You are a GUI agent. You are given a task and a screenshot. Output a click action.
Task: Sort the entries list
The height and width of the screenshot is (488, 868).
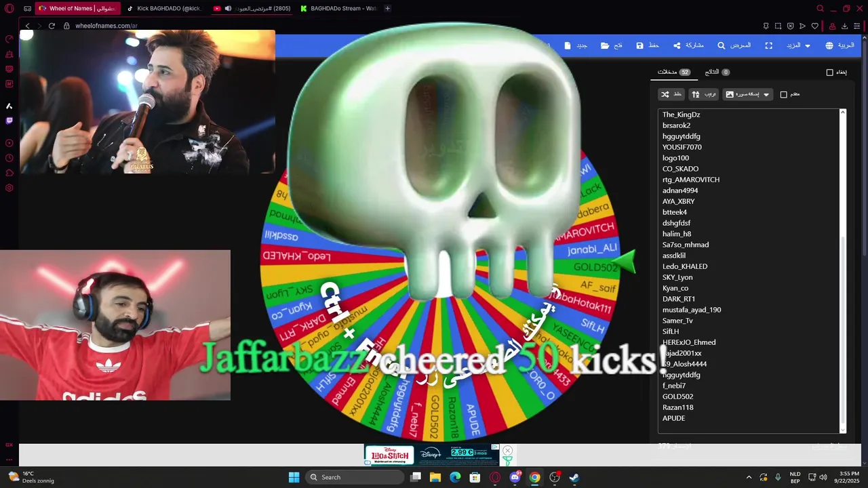tap(704, 95)
